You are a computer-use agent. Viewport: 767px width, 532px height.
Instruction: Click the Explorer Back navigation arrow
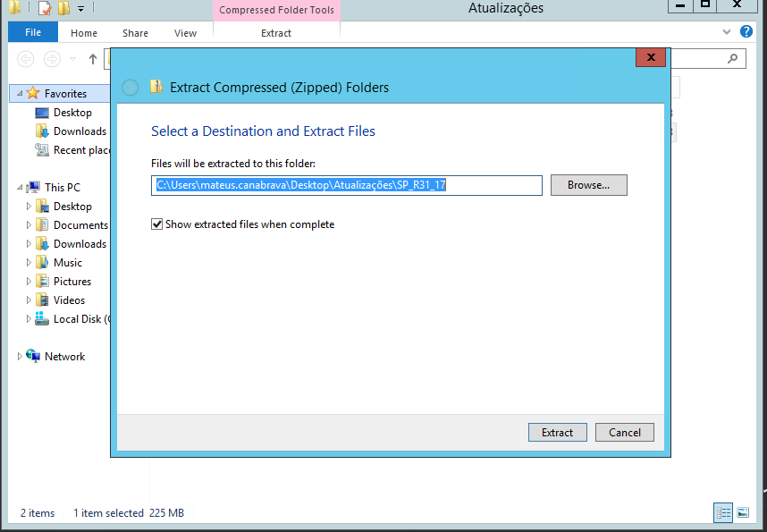tap(25, 59)
